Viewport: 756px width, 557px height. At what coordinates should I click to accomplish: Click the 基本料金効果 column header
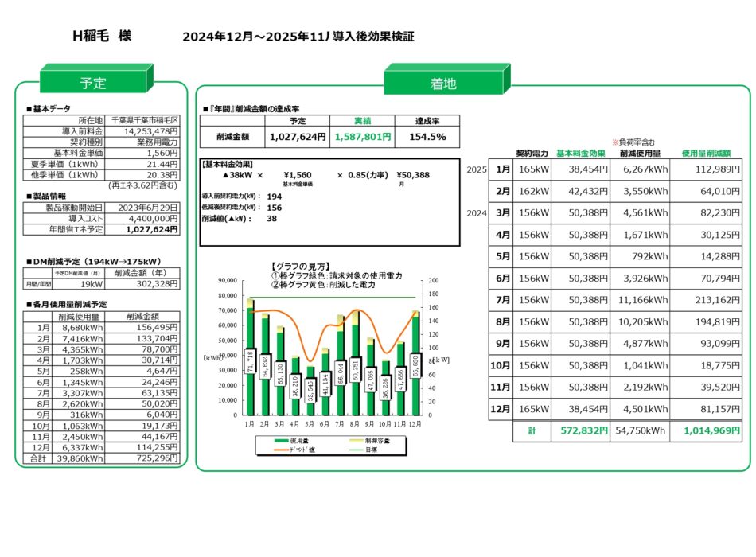581,153
